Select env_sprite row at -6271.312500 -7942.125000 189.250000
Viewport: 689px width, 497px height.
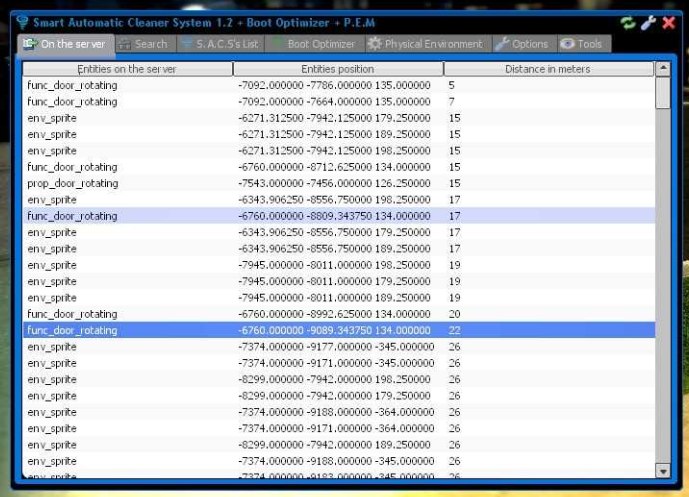(338, 134)
